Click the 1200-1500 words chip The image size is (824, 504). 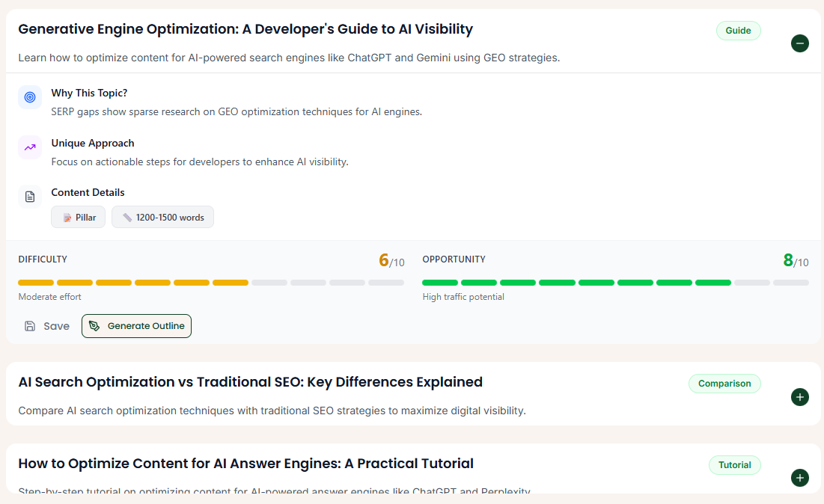(162, 217)
